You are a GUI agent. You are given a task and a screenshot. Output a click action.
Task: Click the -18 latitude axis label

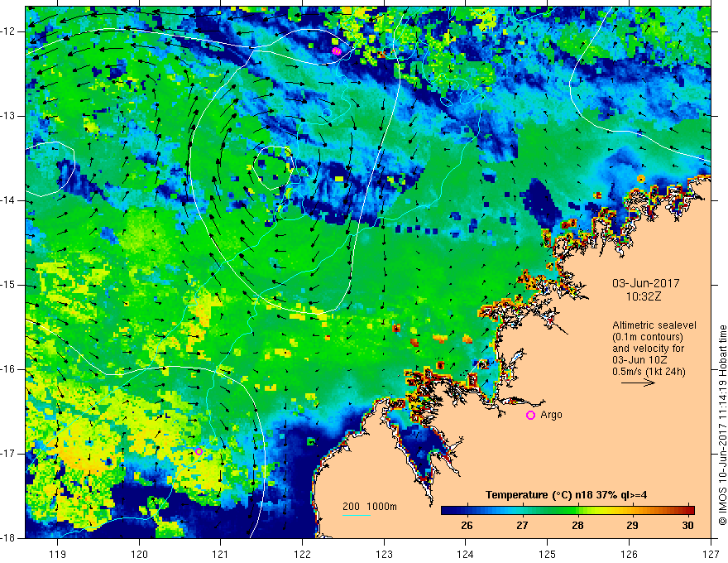(x=9, y=538)
